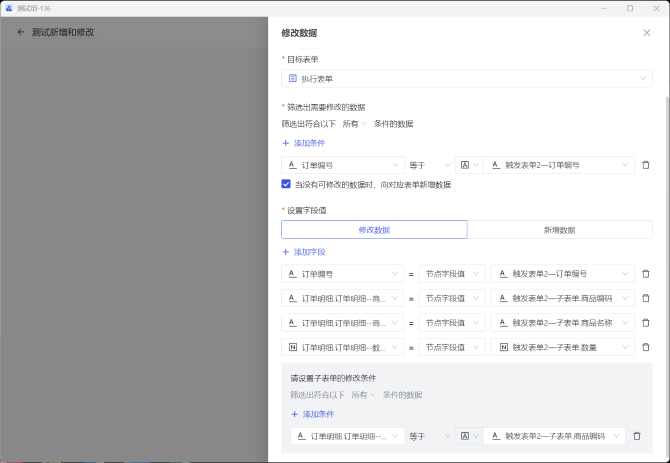This screenshot has width=670, height=463.
Task: Toggle 当没有可修改的数据时 add-new checkbox
Action: [286, 184]
